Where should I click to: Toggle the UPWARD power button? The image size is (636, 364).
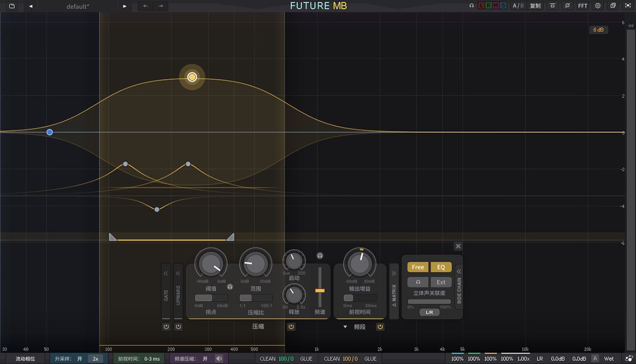click(178, 327)
